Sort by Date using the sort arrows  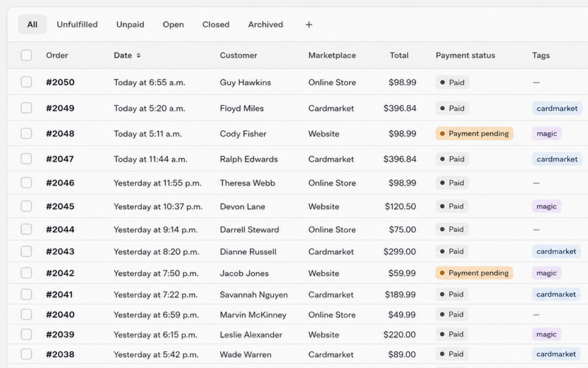pyautogui.click(x=139, y=55)
